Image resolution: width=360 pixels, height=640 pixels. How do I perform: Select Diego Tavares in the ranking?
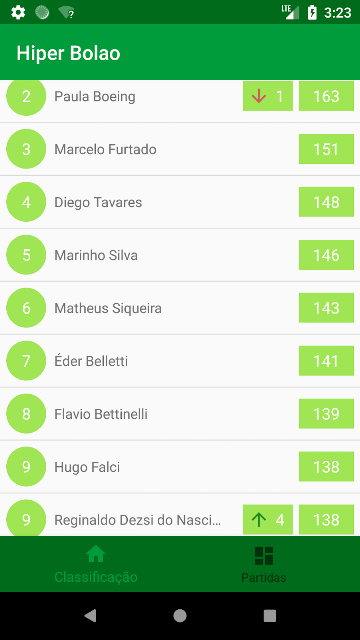pyautogui.click(x=180, y=202)
